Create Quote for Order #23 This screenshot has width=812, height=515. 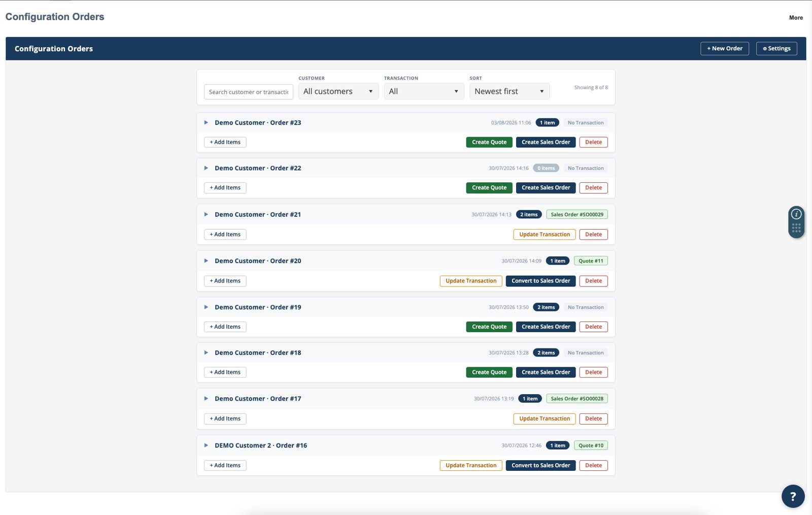click(x=489, y=142)
